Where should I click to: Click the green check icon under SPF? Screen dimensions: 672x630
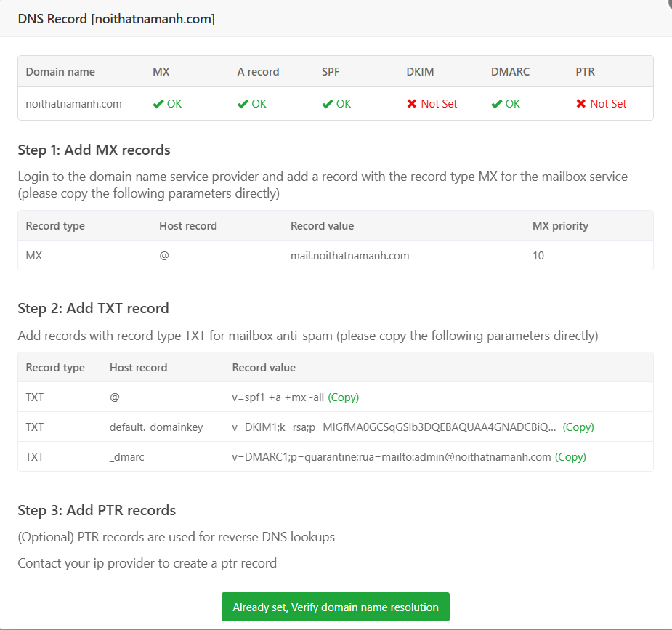327,104
